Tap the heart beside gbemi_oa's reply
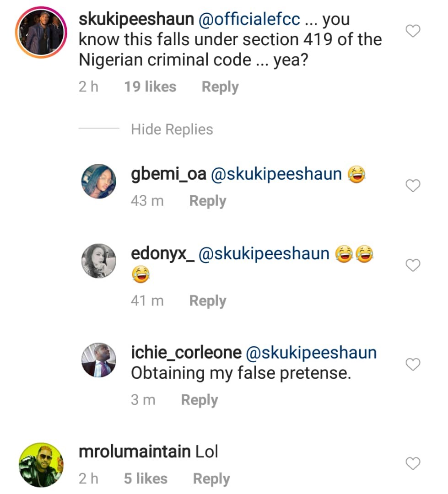448x494 pixels. (x=413, y=186)
